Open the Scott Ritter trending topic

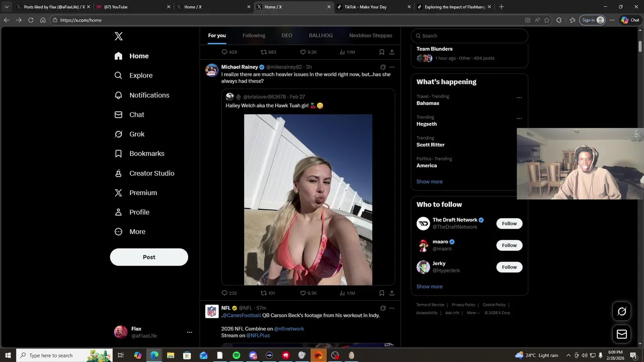(x=431, y=145)
